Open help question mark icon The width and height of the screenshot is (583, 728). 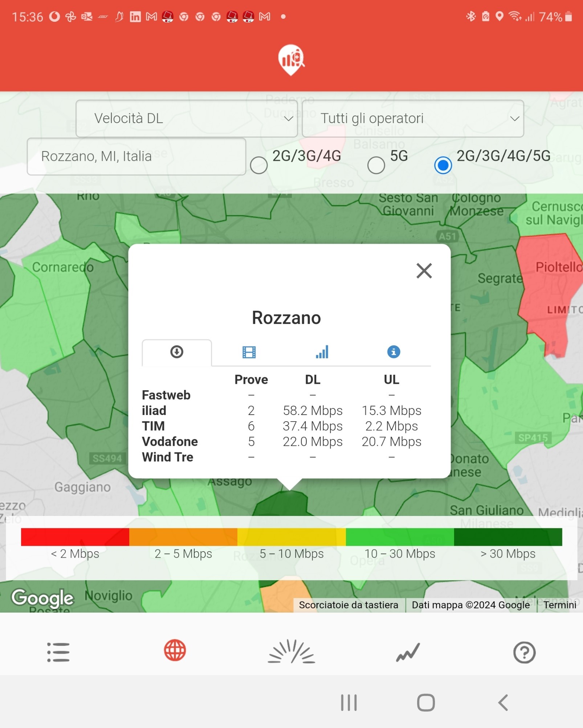pyautogui.click(x=524, y=652)
